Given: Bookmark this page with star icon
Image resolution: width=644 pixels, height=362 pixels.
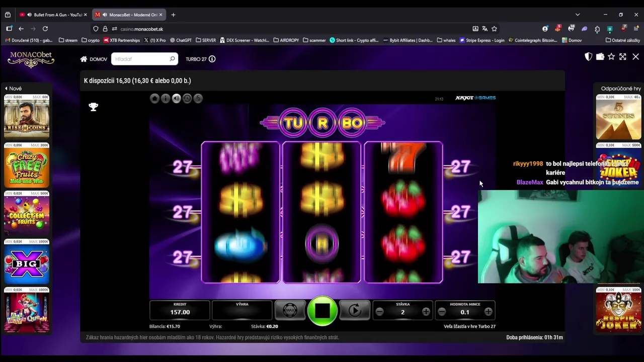Looking at the screenshot, I should tap(495, 29).
